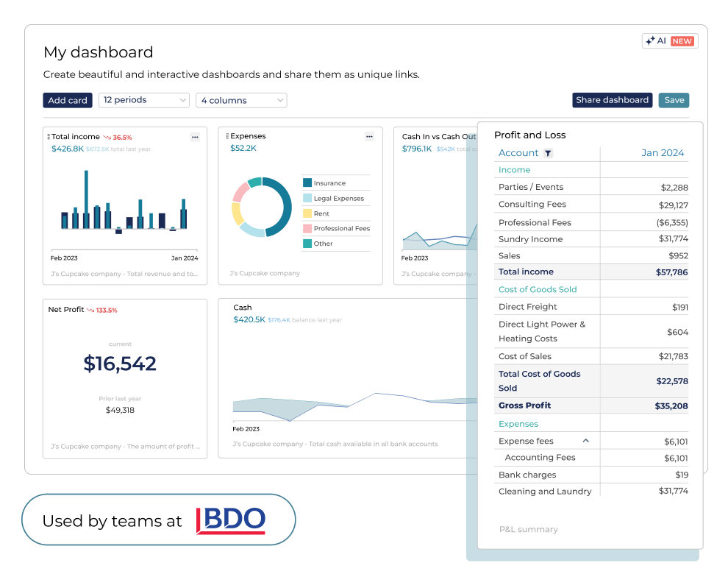
Task: Click the drag handle on the Expenses card
Action: click(227, 135)
